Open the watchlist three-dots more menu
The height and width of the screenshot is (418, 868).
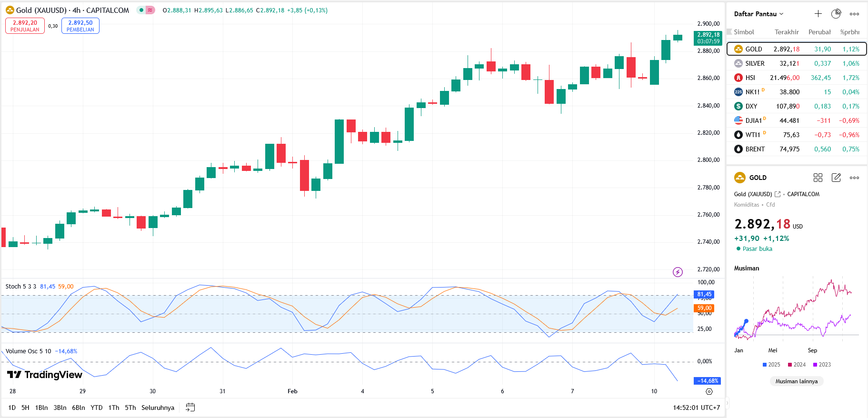(855, 14)
